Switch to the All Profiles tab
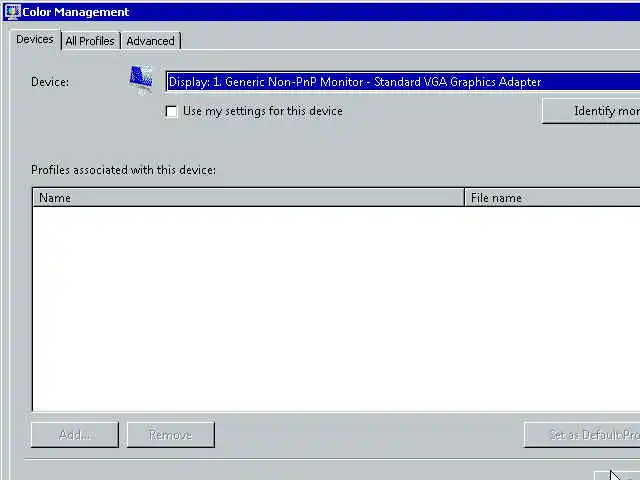The image size is (640, 480). pos(90,41)
